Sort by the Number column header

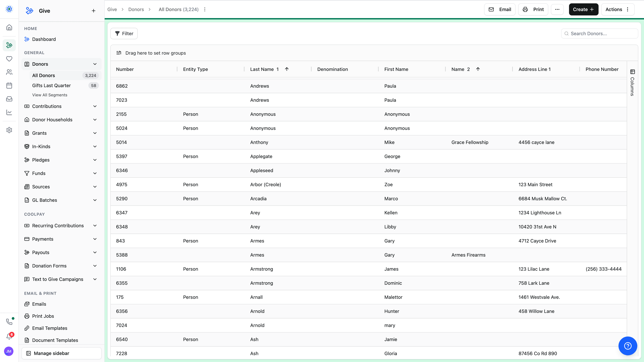(x=125, y=69)
